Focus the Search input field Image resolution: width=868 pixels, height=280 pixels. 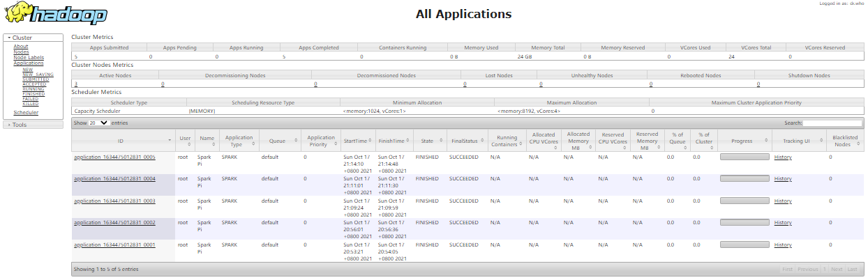(x=832, y=123)
